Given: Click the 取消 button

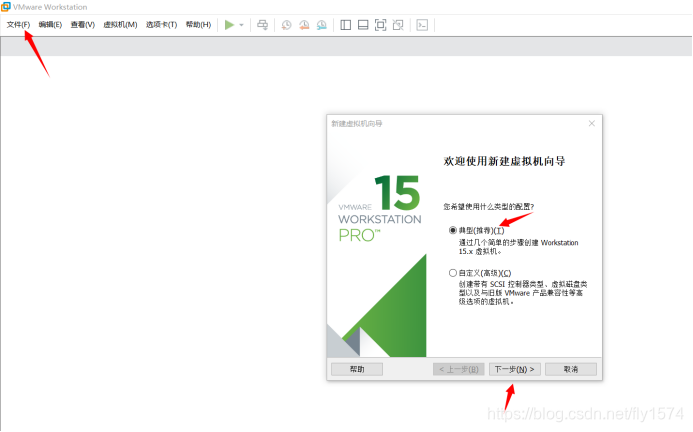Looking at the screenshot, I should point(571,369).
